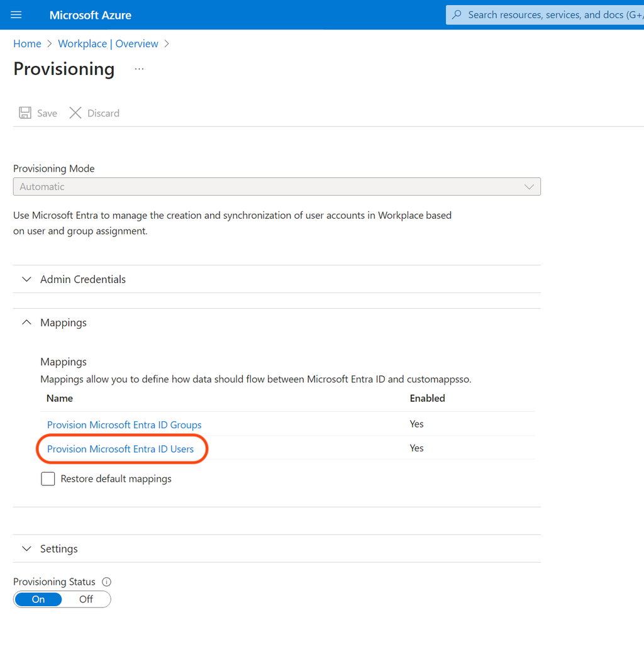644x647 pixels.
Task: Open the Provisioning ellipsis menu
Action: pyautogui.click(x=139, y=69)
